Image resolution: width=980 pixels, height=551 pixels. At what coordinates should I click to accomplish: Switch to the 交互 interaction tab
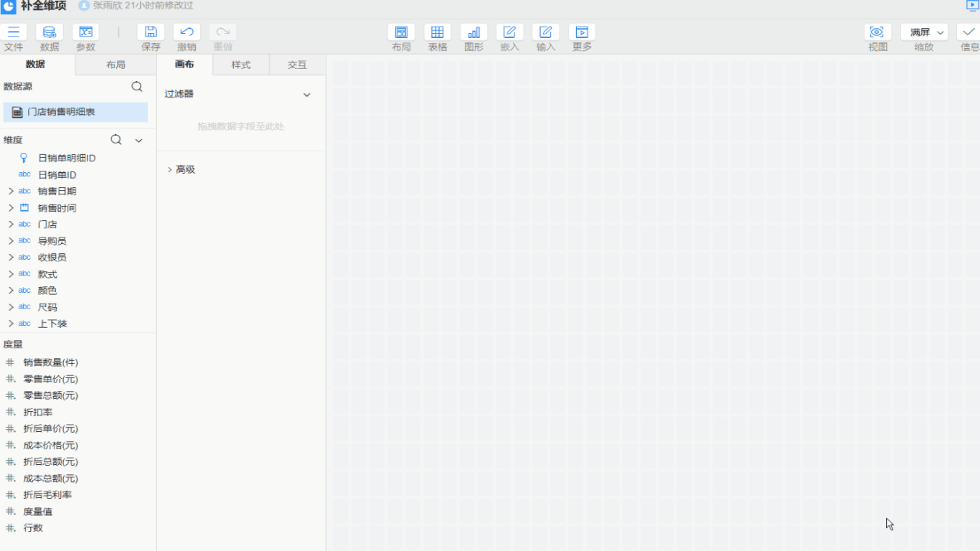coord(297,65)
